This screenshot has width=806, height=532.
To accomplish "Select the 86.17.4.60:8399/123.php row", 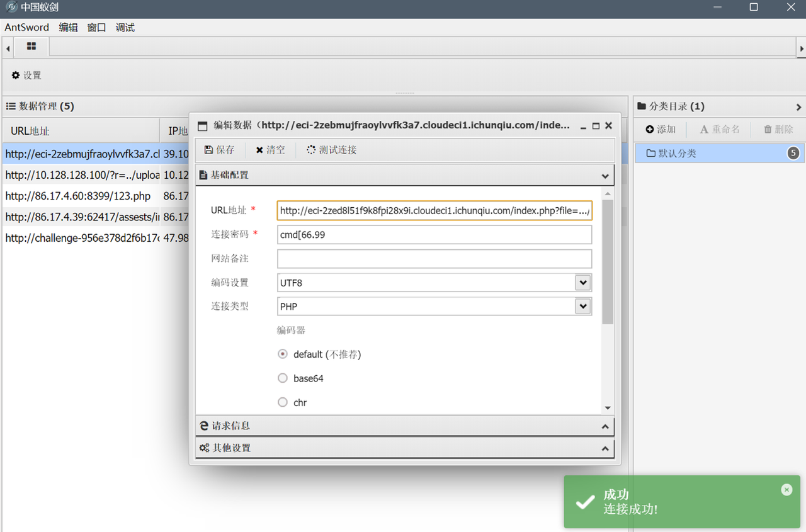I will 96,196.
